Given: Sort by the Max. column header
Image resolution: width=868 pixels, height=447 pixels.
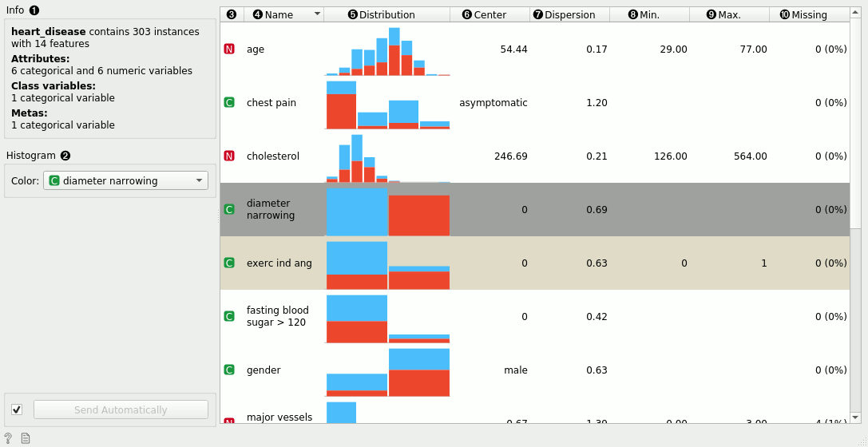Looking at the screenshot, I should (x=728, y=15).
